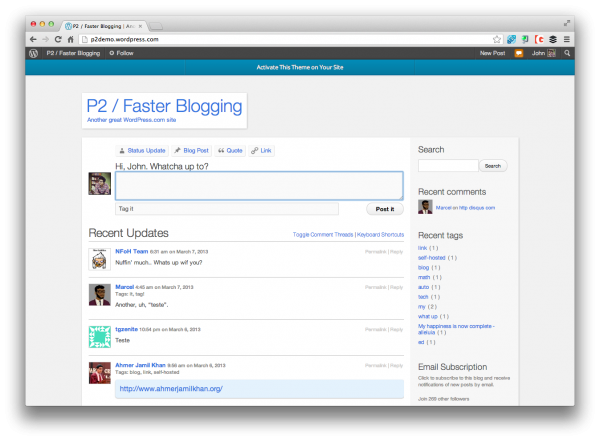
Task: Open Keyboard Shortcuts link
Action: coord(380,235)
